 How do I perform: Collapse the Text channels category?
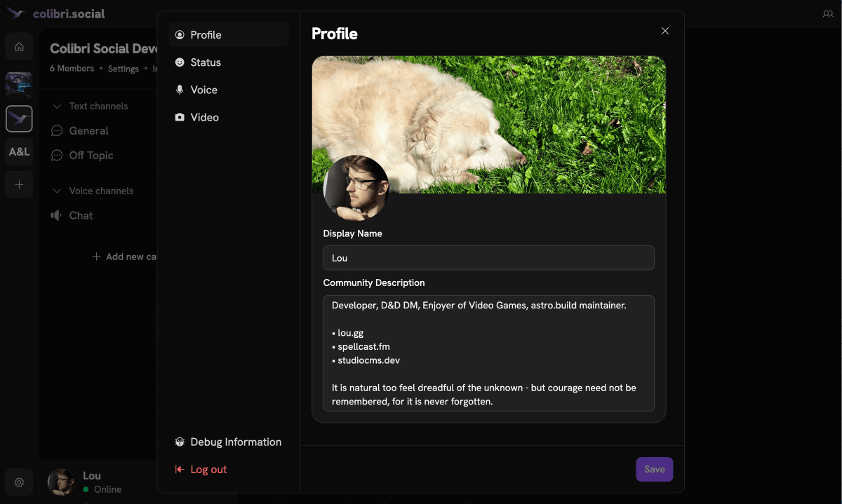coord(57,107)
